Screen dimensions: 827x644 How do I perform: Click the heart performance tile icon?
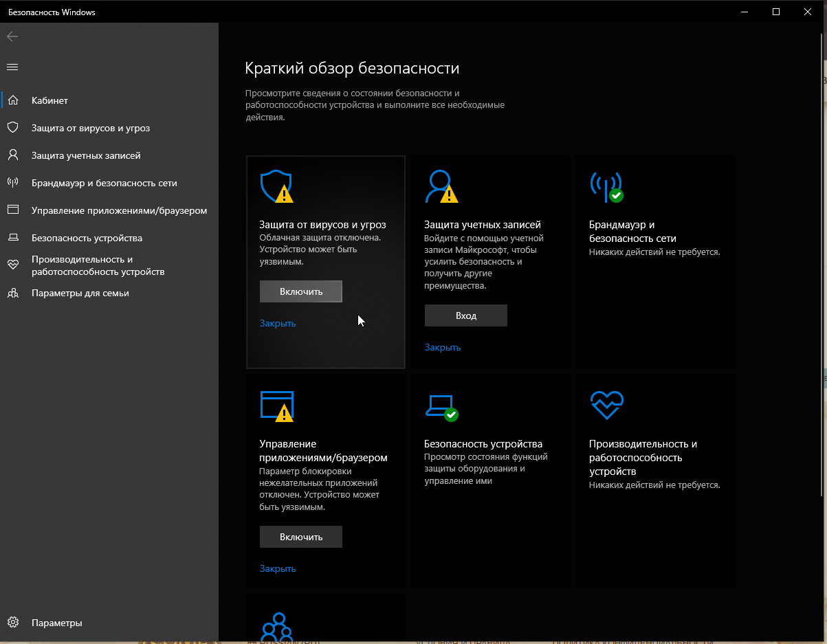click(x=606, y=405)
